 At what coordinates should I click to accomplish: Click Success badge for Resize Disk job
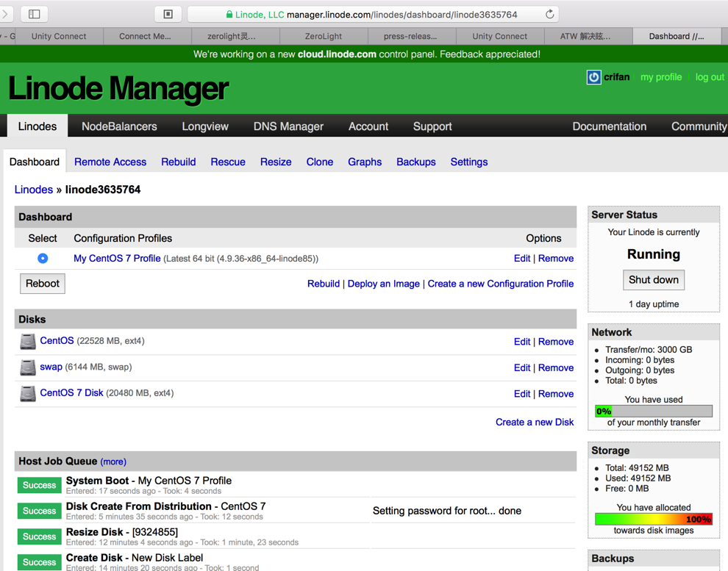point(40,536)
